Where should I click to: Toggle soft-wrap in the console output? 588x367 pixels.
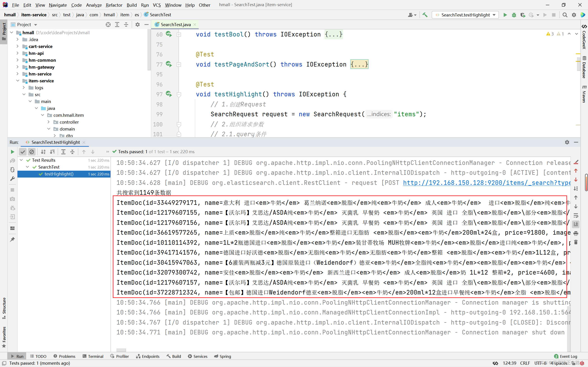(576, 216)
